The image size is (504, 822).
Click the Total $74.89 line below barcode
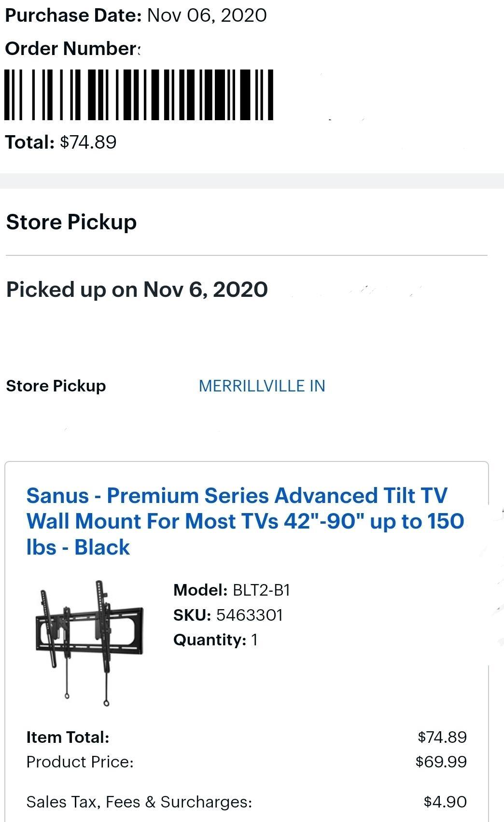61,142
